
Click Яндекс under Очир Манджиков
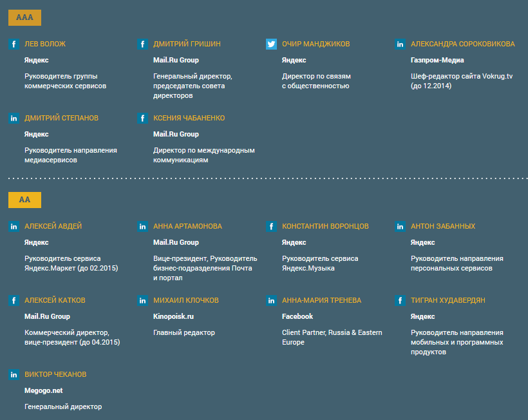pos(294,60)
